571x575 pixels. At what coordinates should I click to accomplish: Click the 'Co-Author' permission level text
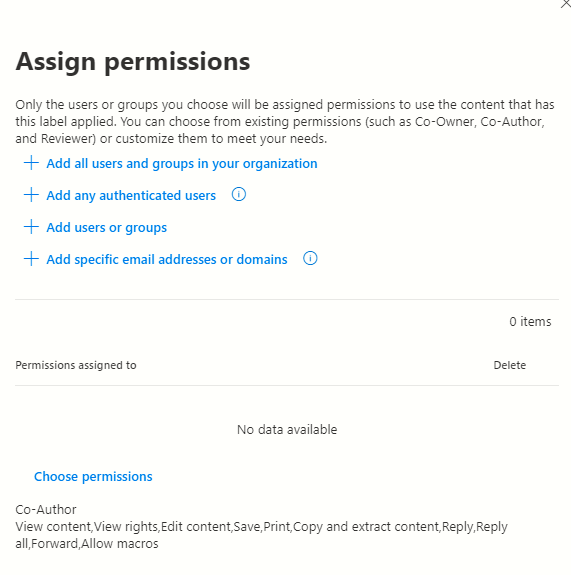click(x=46, y=510)
